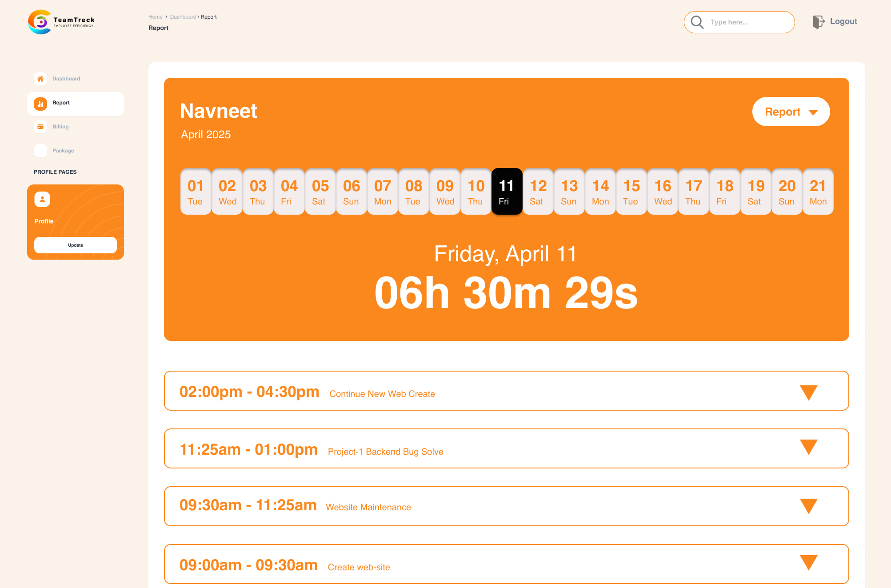This screenshot has width=891, height=588.
Task: Select the highlighted date 11 Fri
Action: (x=507, y=192)
